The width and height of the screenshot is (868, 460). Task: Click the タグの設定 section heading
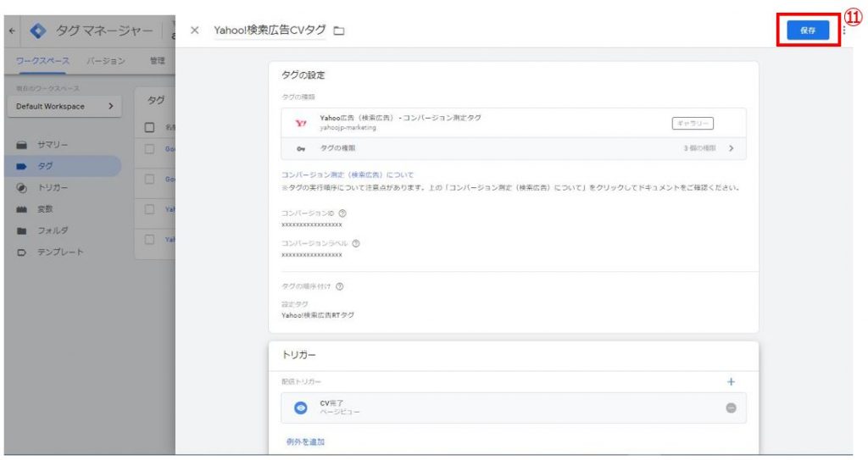[x=303, y=75]
